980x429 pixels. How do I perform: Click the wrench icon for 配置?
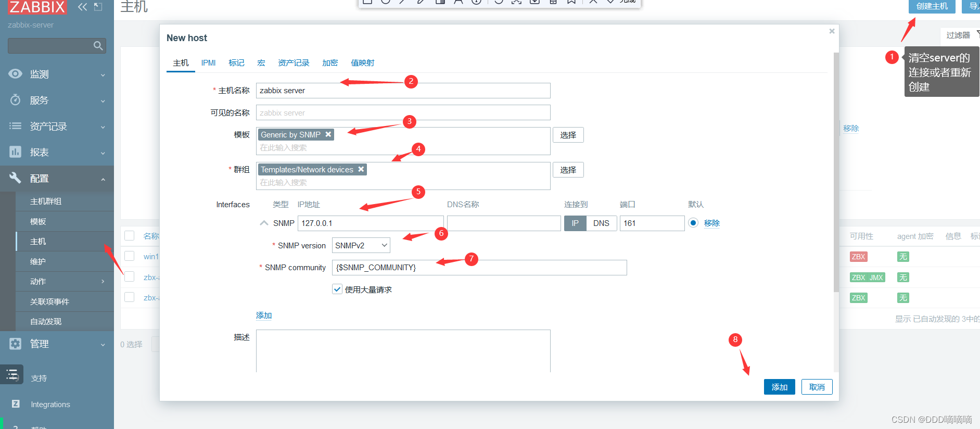16,178
